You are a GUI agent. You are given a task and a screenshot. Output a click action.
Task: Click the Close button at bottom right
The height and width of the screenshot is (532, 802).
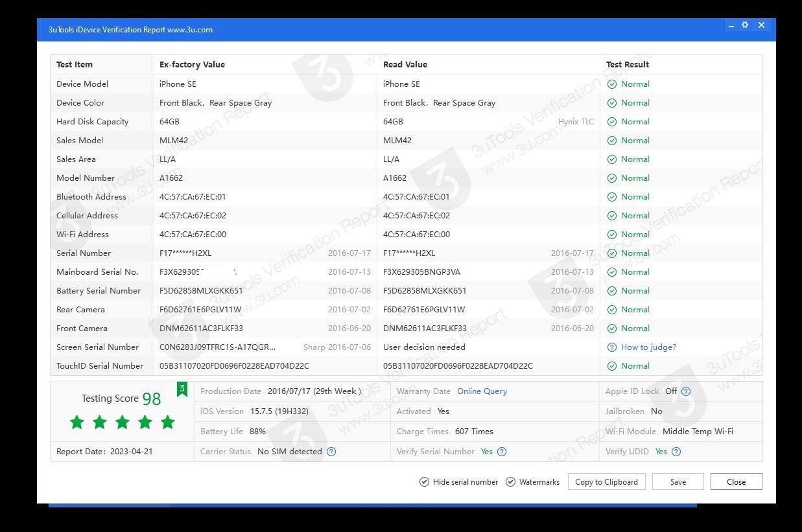click(x=736, y=482)
